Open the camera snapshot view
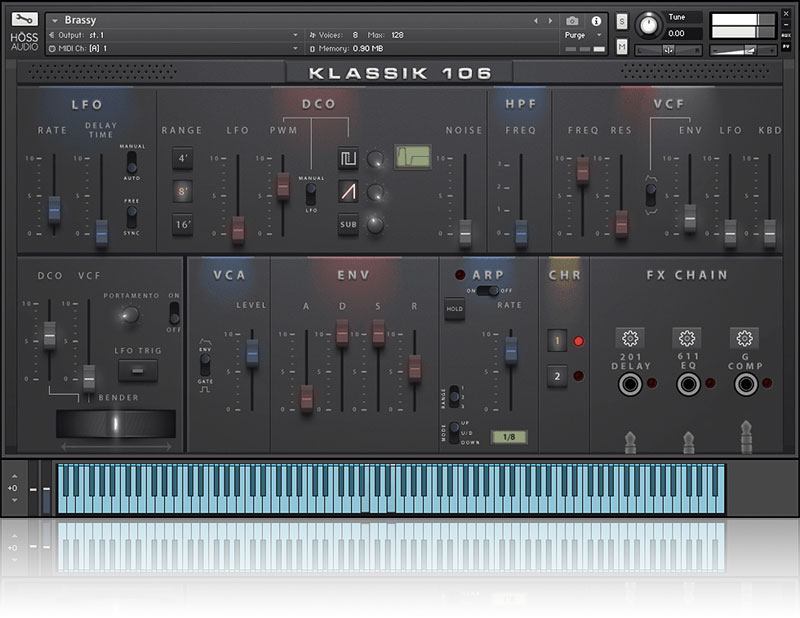 pyautogui.click(x=572, y=20)
